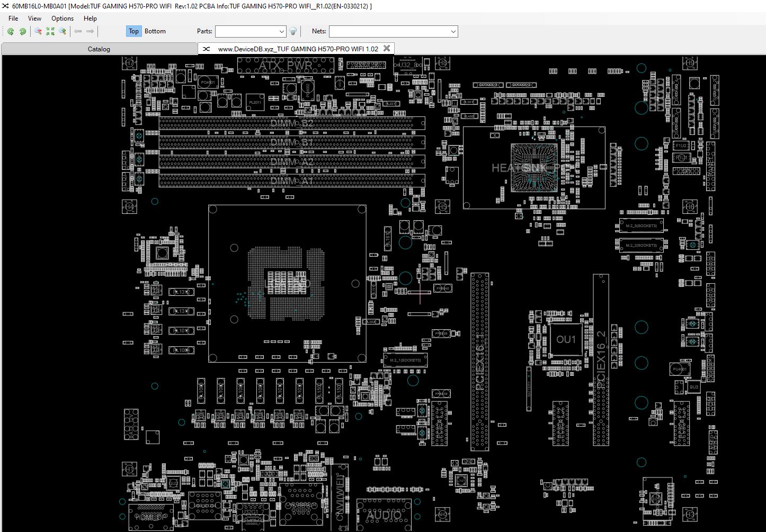This screenshot has width=766, height=532.
Task: Click the lightbulb highlight icon beside Parts
Action: coord(293,31)
